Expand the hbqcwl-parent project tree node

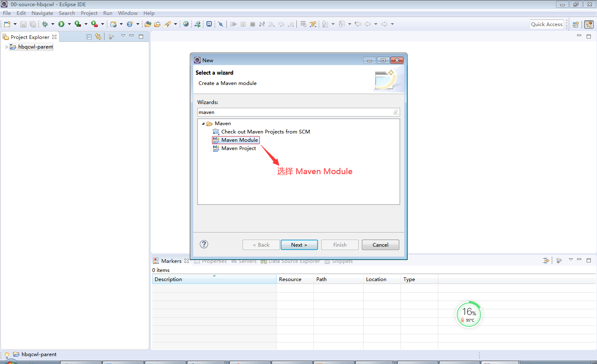pos(7,47)
